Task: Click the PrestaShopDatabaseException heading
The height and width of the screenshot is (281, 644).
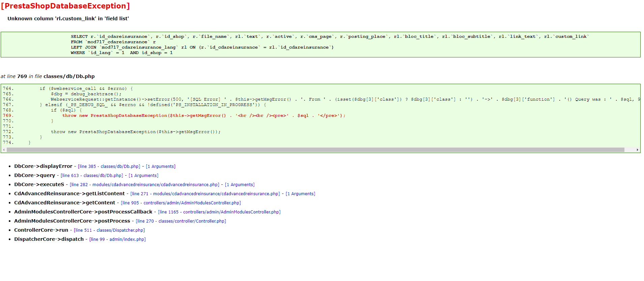Action: (65, 6)
